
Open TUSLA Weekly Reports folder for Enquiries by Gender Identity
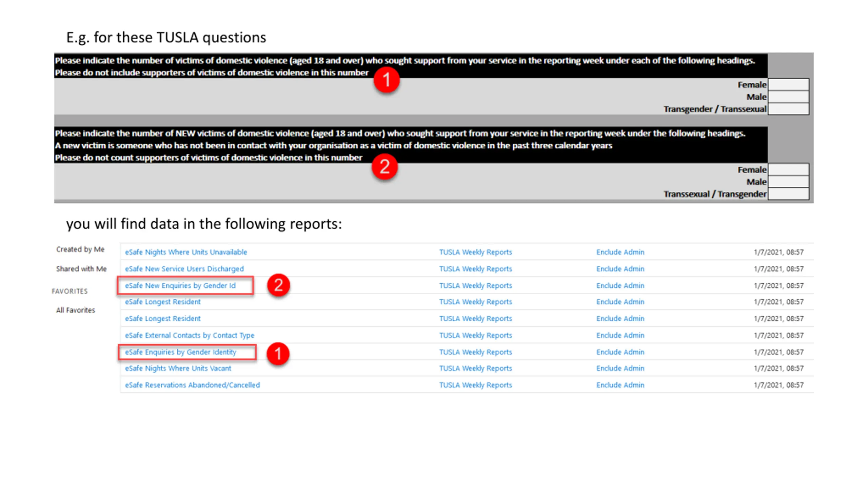pyautogui.click(x=475, y=352)
